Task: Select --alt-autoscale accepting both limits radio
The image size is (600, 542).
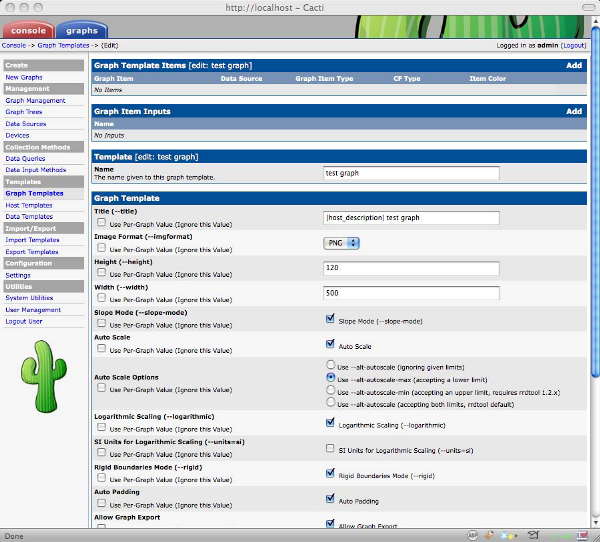Action: click(331, 402)
